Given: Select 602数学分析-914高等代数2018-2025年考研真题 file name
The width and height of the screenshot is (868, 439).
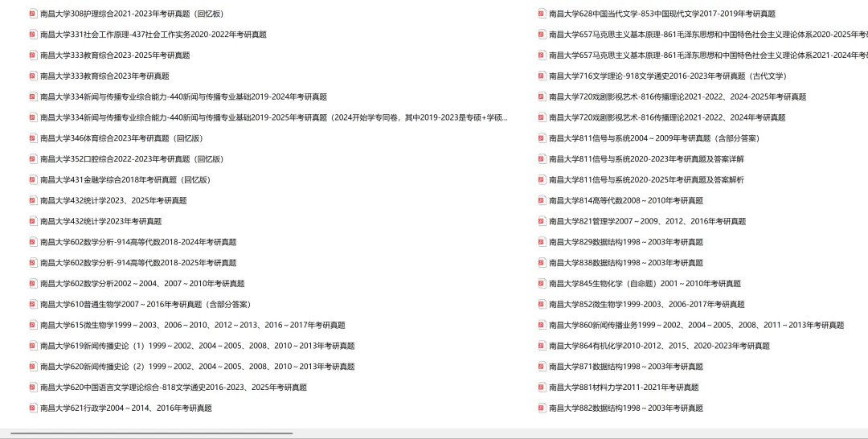Looking at the screenshot, I should [x=138, y=263].
